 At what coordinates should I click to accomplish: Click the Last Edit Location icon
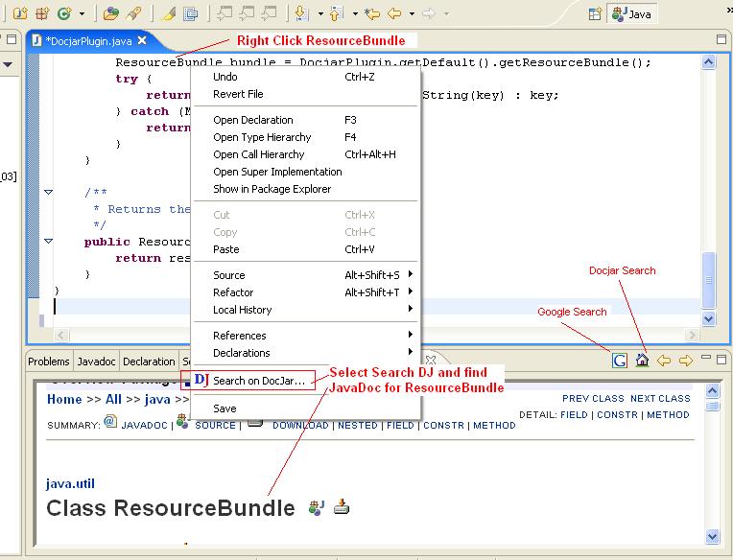[x=372, y=13]
